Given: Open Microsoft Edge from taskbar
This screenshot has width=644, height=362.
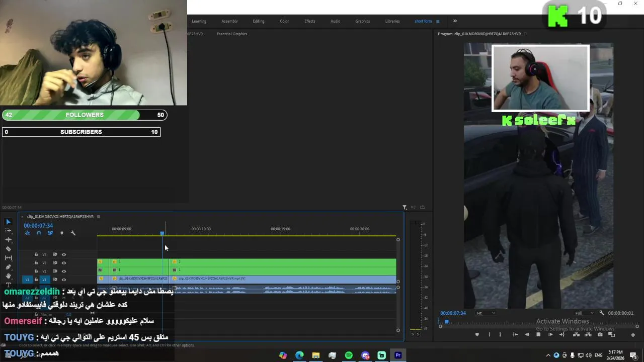Looking at the screenshot, I should click(299, 355).
